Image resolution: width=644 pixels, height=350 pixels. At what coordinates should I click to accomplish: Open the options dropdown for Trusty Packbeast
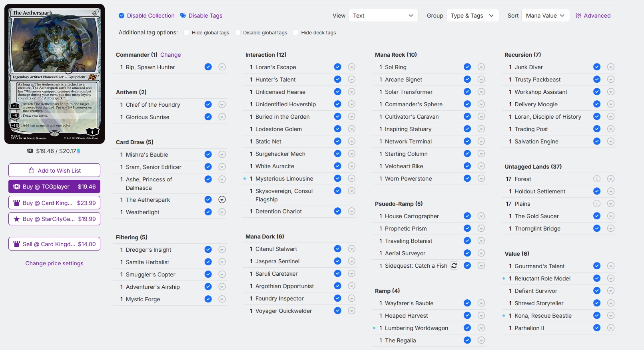[x=611, y=80]
